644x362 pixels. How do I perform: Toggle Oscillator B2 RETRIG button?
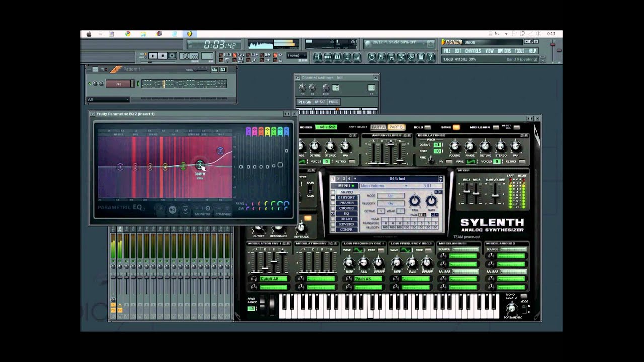[x=522, y=161]
